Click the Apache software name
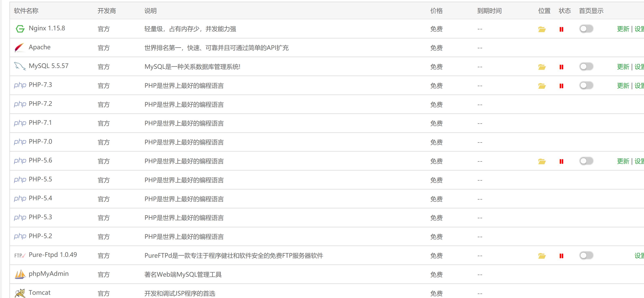 click(x=39, y=47)
